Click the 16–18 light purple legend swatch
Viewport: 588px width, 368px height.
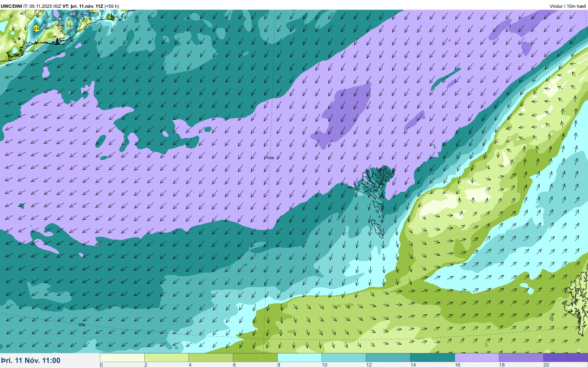pyautogui.click(x=477, y=357)
